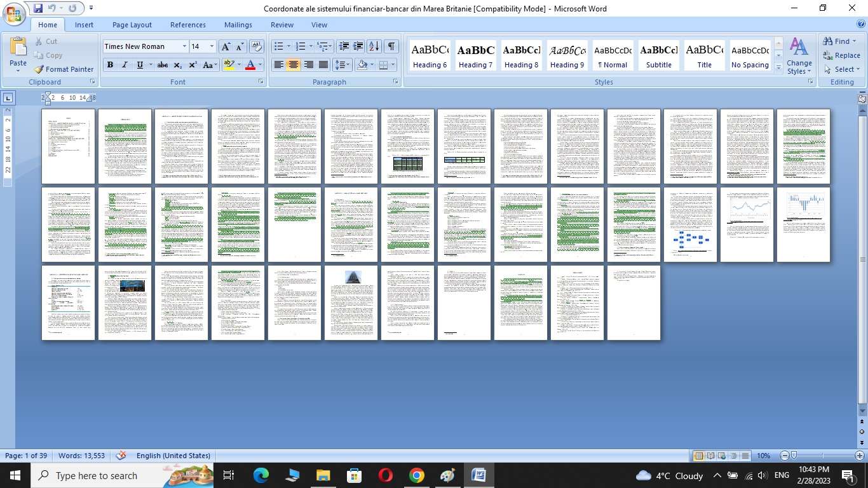Switch to the References tab

(x=187, y=25)
